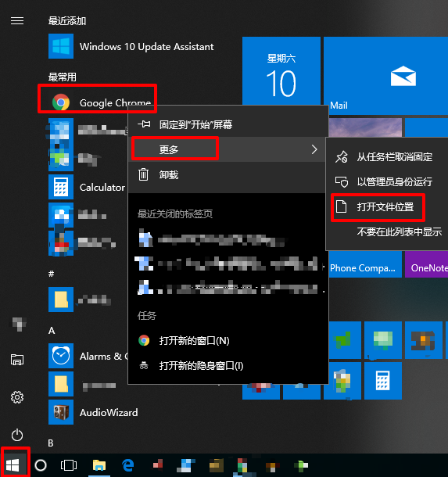Open the calendar tile showing 星期六 10

[281, 71]
